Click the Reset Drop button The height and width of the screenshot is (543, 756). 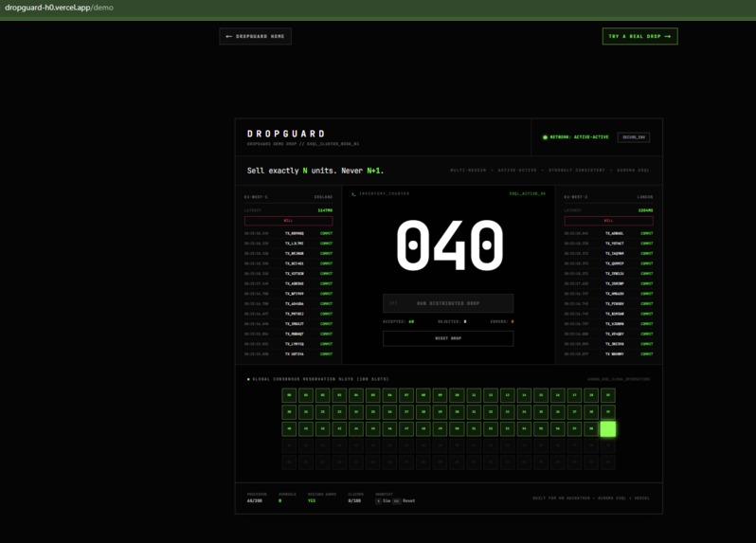(448, 338)
